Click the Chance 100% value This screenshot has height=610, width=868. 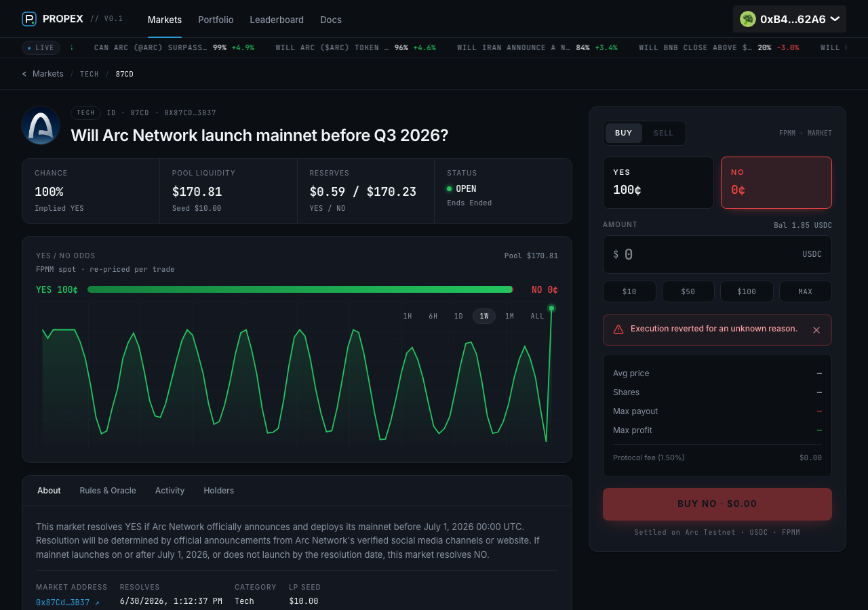click(x=49, y=192)
